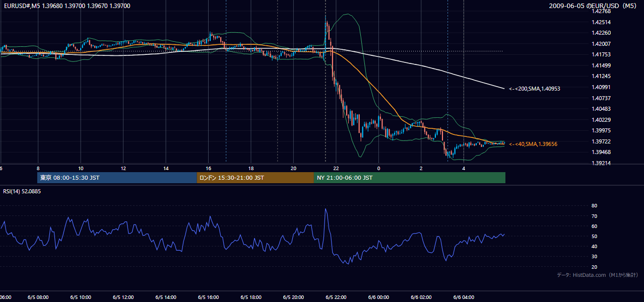Viewport: 644px width, 302px height.
Task: Click the 6/5 12:00 bottom time label
Action: point(123,297)
